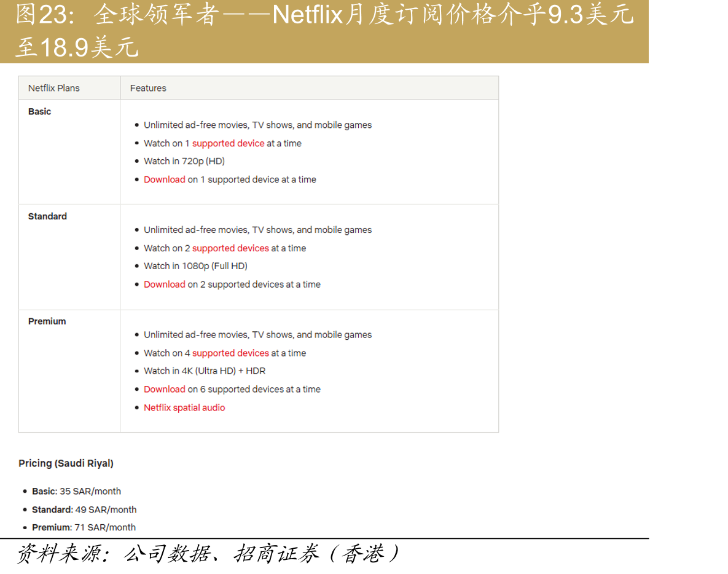This screenshot has width=728, height=574.
Task: Open the 'Download' link in Basic row
Action: [165, 179]
